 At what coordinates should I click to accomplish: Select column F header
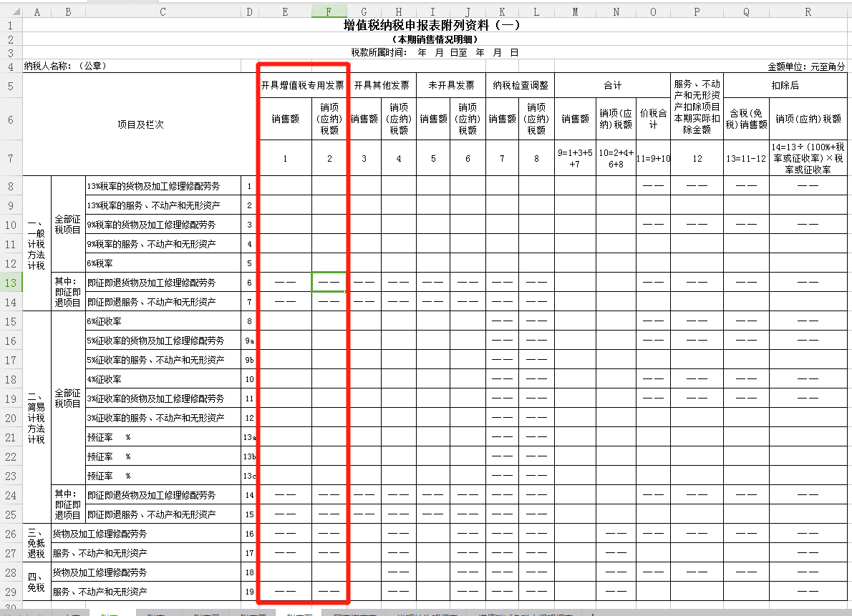329,12
